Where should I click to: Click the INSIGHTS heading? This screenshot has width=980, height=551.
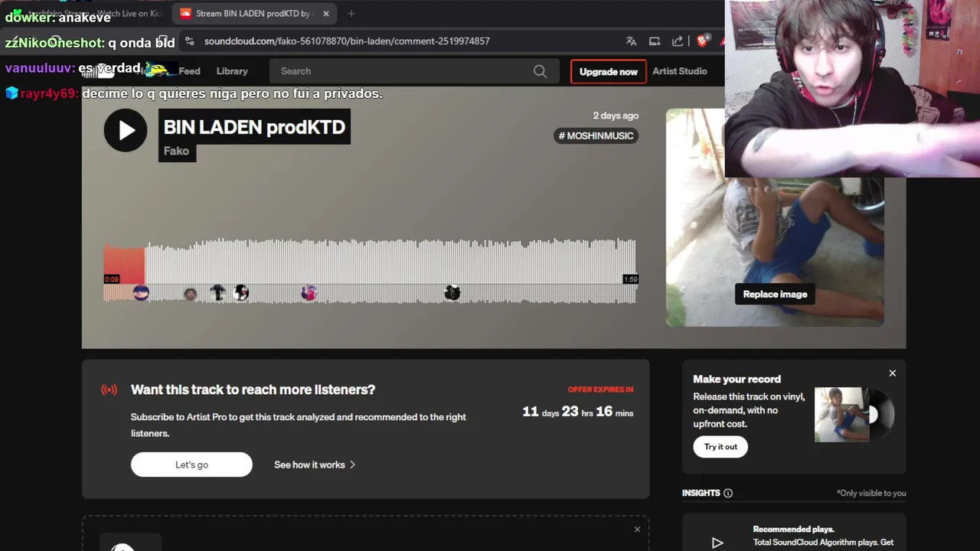(x=701, y=493)
